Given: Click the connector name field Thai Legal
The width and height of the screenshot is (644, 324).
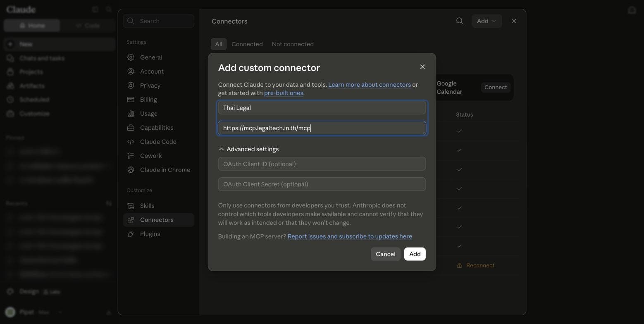Looking at the screenshot, I should [x=322, y=108].
